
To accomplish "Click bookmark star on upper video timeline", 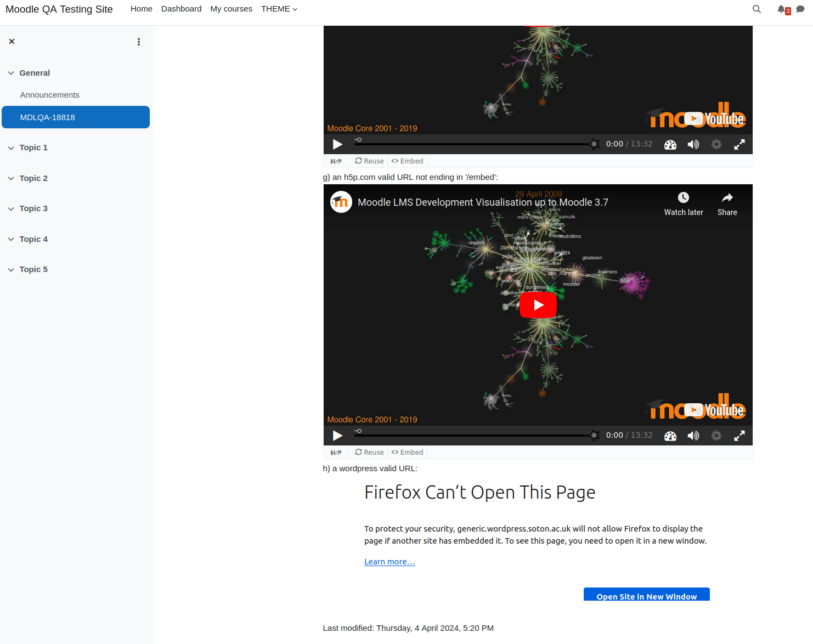I will click(594, 144).
